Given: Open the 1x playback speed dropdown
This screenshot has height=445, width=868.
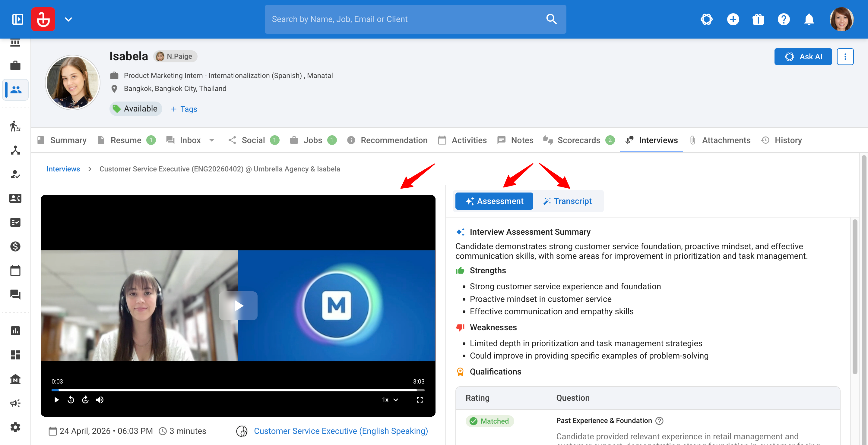Looking at the screenshot, I should point(390,400).
